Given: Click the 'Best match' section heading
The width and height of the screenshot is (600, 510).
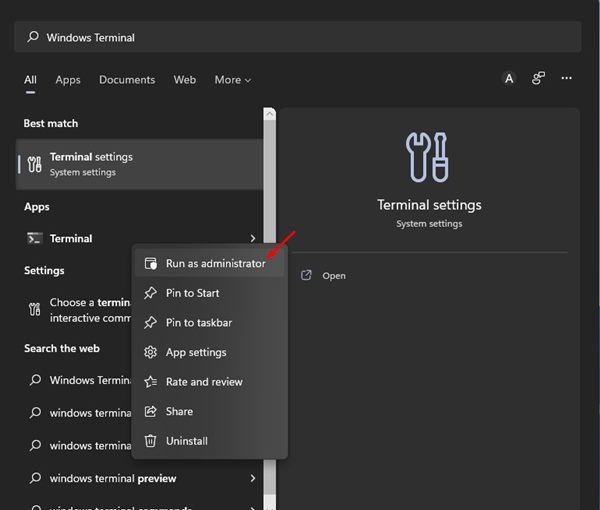Looking at the screenshot, I should [51, 123].
